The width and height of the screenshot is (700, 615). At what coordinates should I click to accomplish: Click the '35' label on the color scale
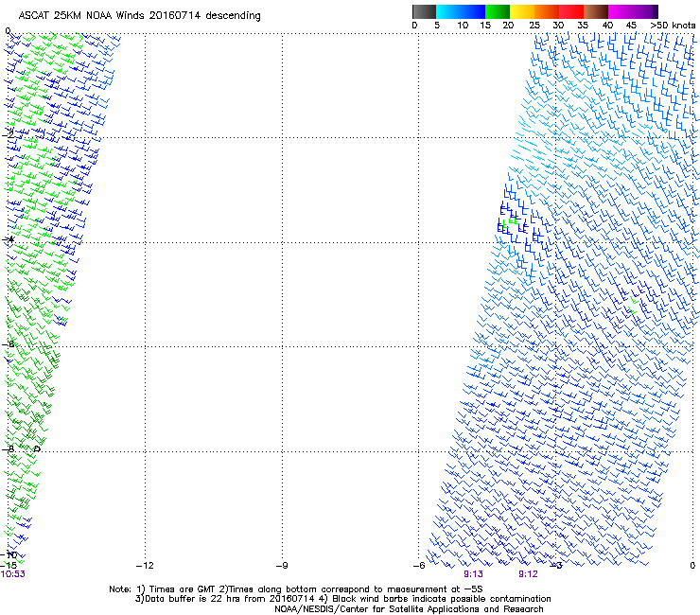pos(583,26)
